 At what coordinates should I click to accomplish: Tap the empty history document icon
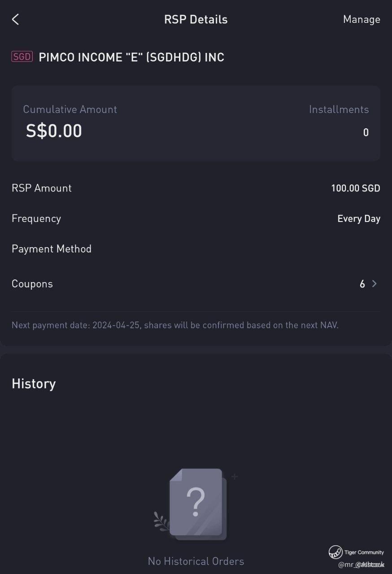[196, 504]
